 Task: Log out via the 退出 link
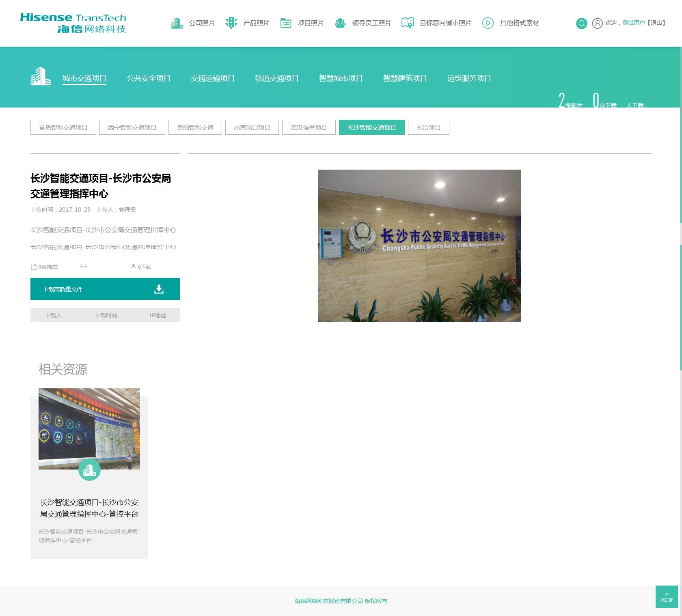click(656, 23)
